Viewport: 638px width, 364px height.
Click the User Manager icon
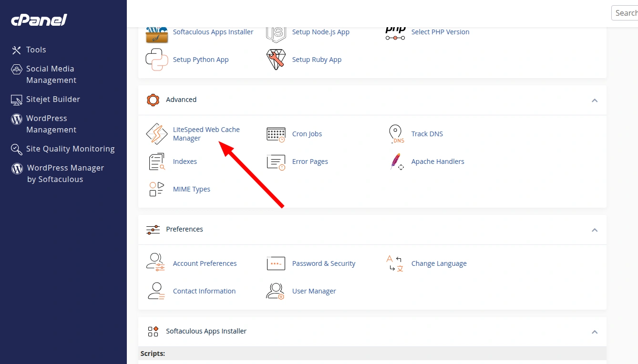click(x=276, y=291)
